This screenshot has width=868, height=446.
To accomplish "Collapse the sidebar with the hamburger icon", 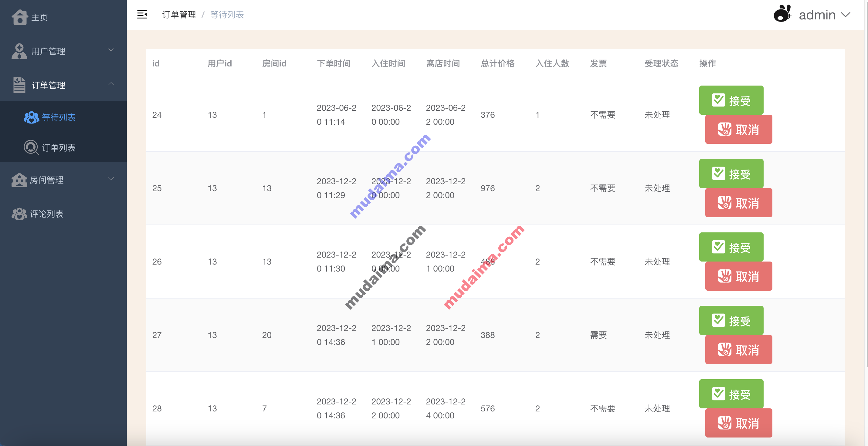I will tap(142, 15).
